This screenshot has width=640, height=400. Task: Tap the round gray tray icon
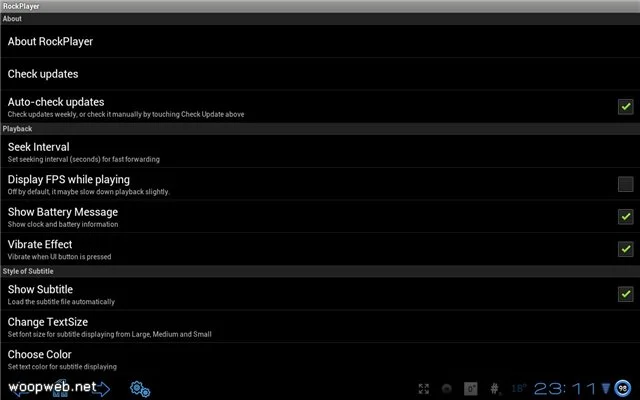click(447, 389)
